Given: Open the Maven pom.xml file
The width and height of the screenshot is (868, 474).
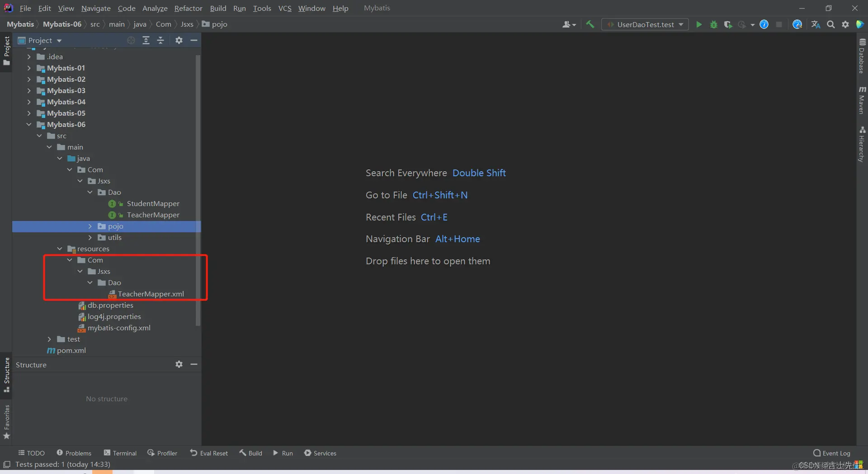Looking at the screenshot, I should tap(66, 350).
